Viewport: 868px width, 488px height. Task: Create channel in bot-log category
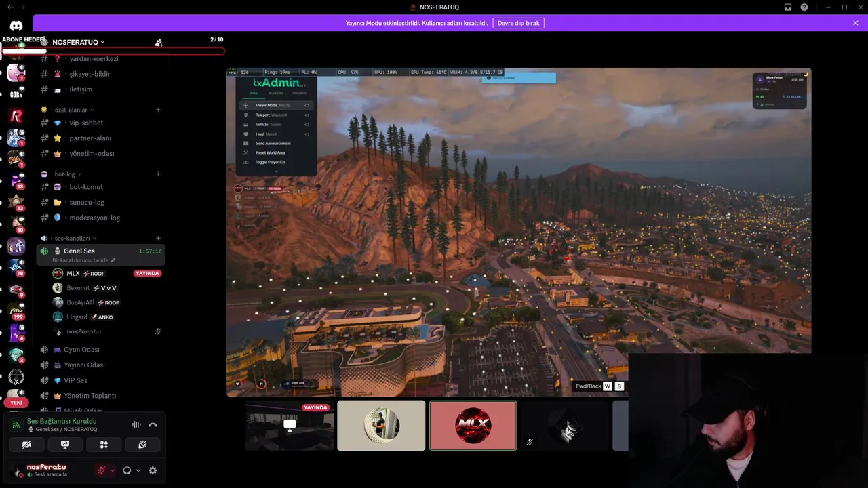pyautogui.click(x=158, y=174)
